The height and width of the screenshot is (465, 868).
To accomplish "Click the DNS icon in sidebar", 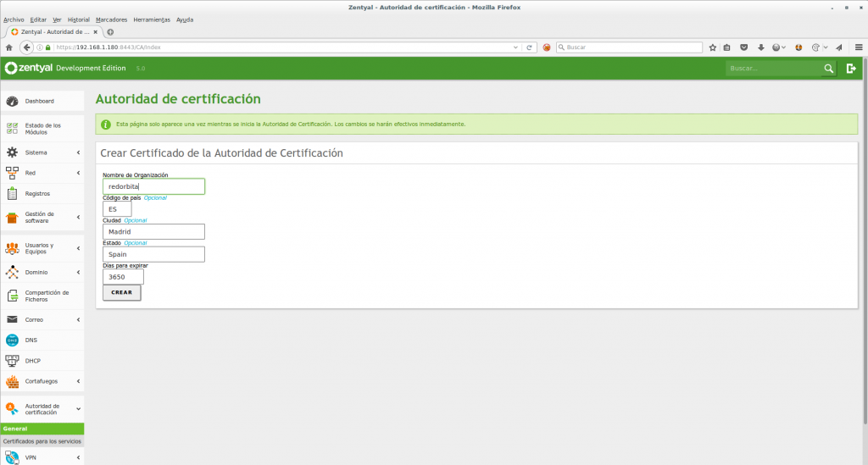I will pos(12,340).
